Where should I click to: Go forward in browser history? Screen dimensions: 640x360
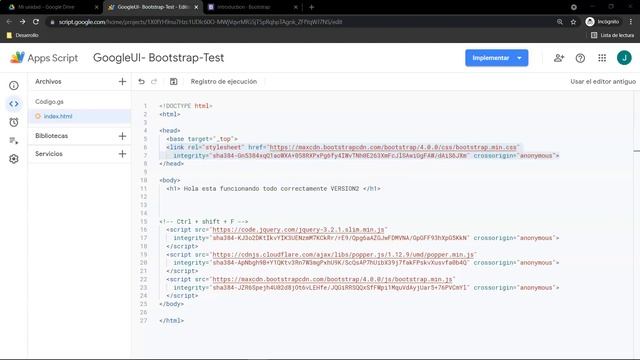[x=22, y=22]
